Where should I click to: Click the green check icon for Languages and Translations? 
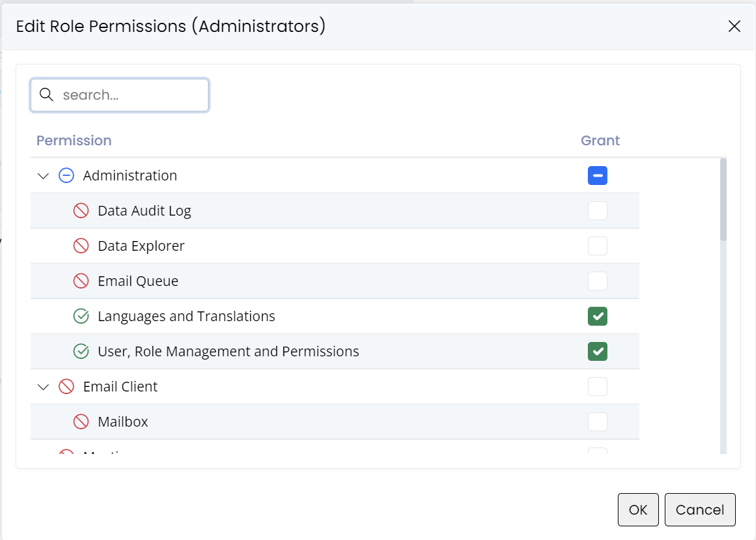[x=81, y=316]
